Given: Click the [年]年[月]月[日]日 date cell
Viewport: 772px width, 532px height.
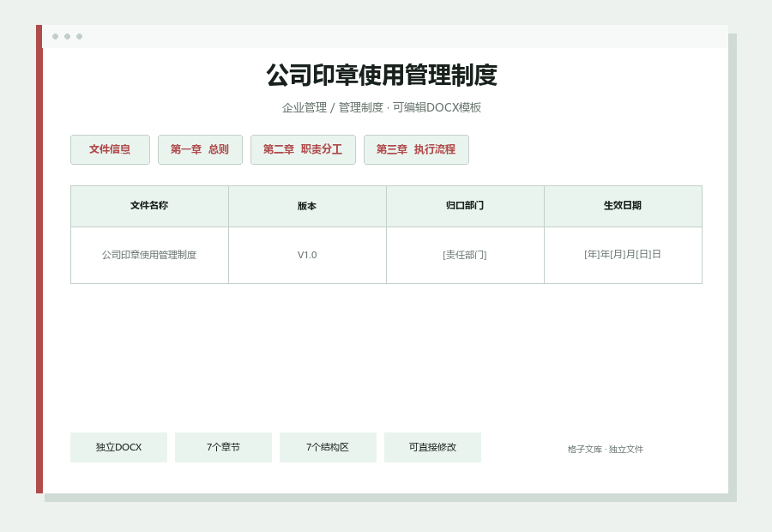Looking at the screenshot, I should point(623,255).
